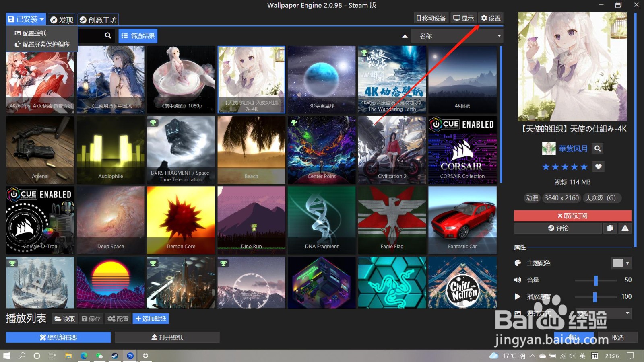Select the DNA Fragment wallpaper
This screenshot has width=644, height=362.
[x=322, y=220]
